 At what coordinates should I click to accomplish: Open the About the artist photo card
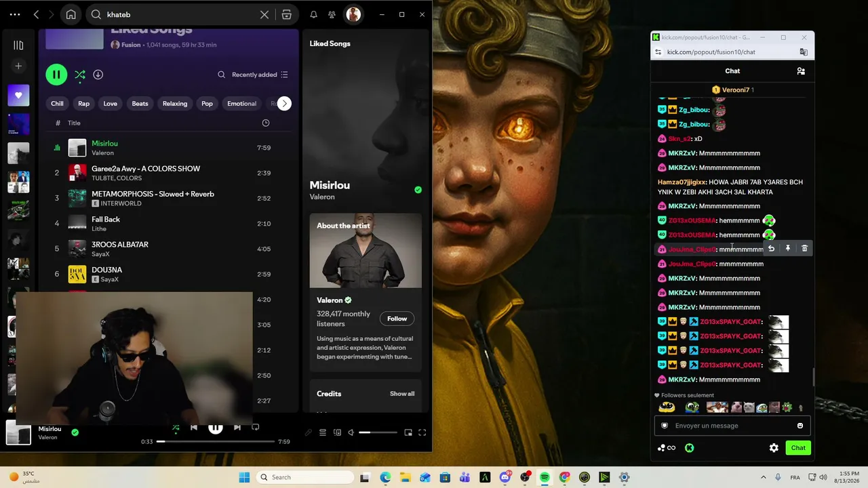[x=366, y=251]
